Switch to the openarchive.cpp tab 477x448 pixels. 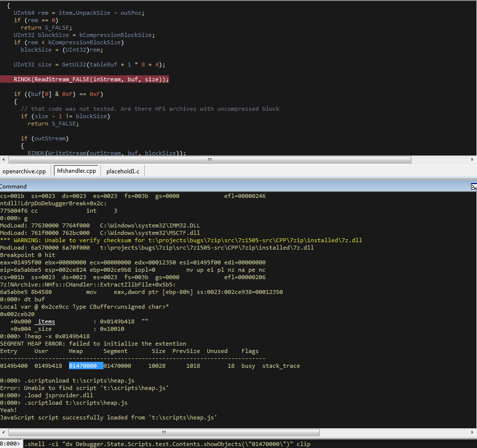(24, 171)
